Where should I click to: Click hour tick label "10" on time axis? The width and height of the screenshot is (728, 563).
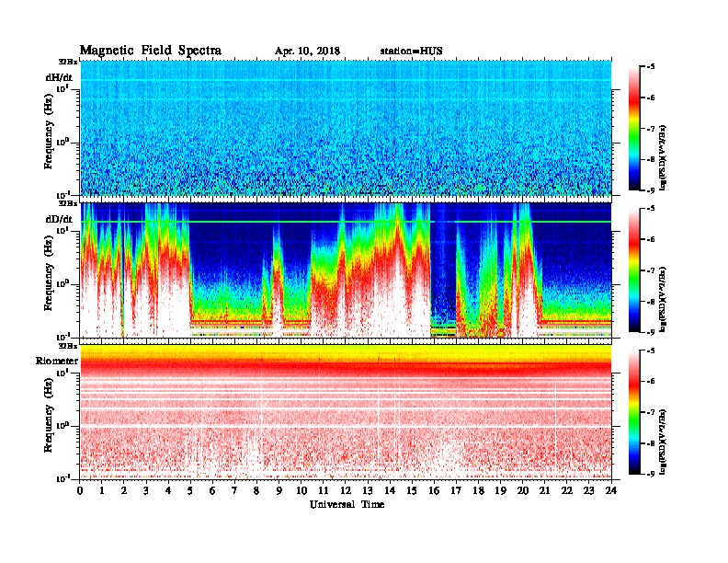click(301, 490)
